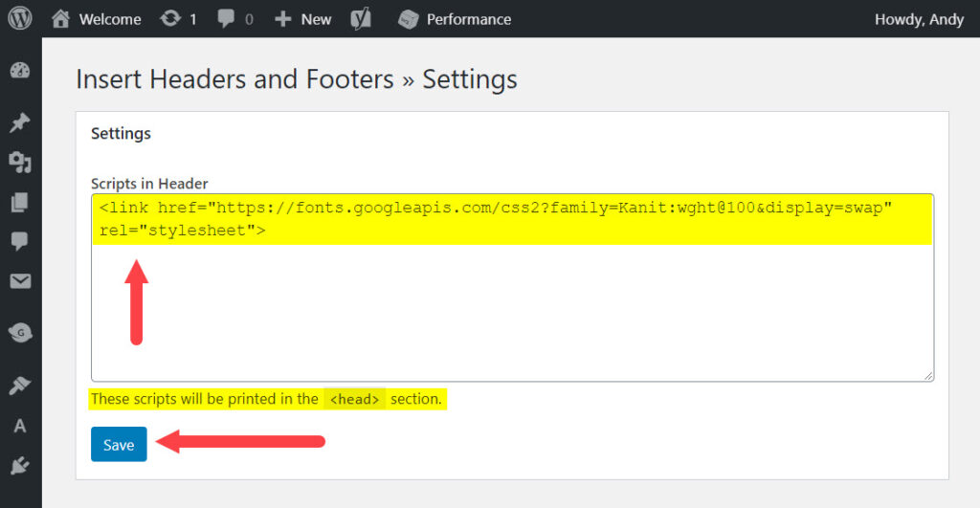980x508 pixels.
Task: Open Posts via the pushpin icon
Action: pyautogui.click(x=20, y=122)
